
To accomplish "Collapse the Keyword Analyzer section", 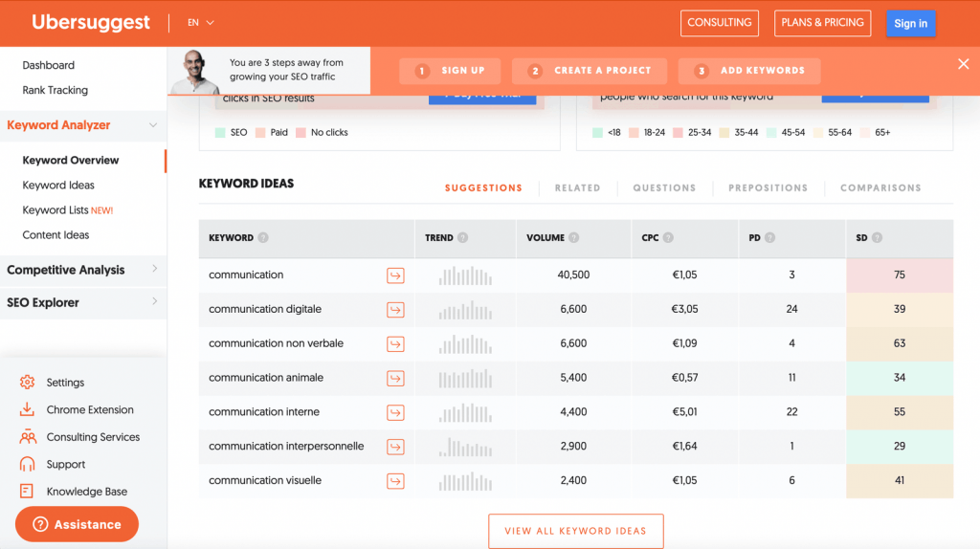I will click(x=153, y=125).
